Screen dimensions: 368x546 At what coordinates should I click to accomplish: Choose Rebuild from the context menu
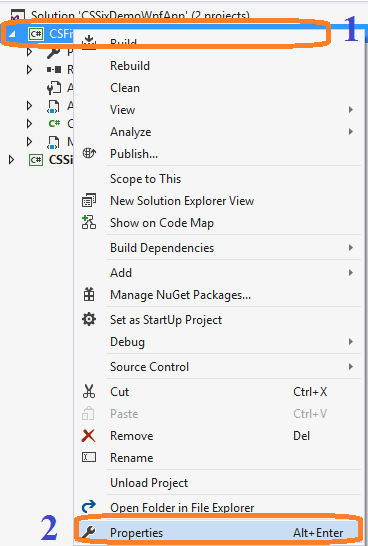pyautogui.click(x=130, y=66)
